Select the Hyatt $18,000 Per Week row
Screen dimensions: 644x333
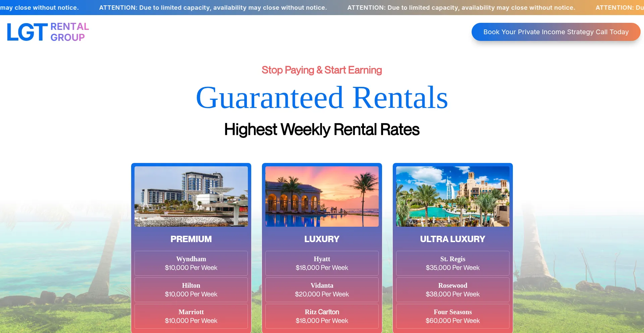click(322, 263)
